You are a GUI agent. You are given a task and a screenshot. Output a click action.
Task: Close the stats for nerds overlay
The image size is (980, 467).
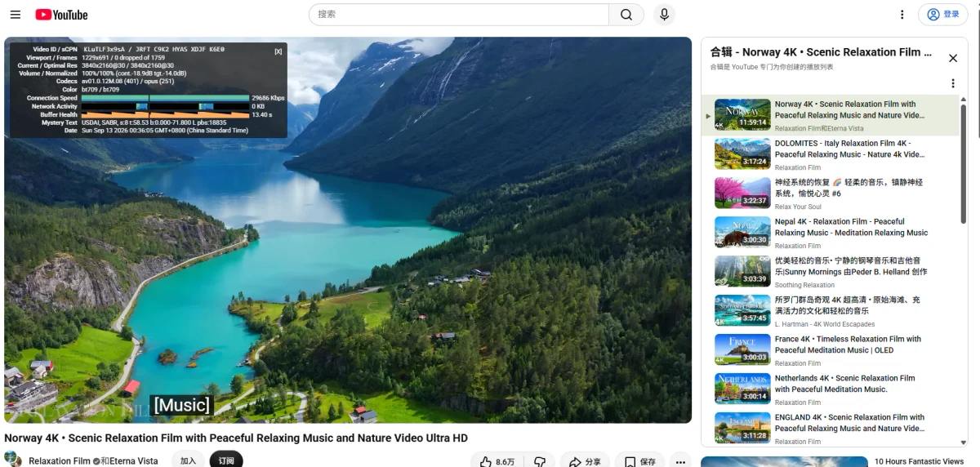[x=278, y=51]
